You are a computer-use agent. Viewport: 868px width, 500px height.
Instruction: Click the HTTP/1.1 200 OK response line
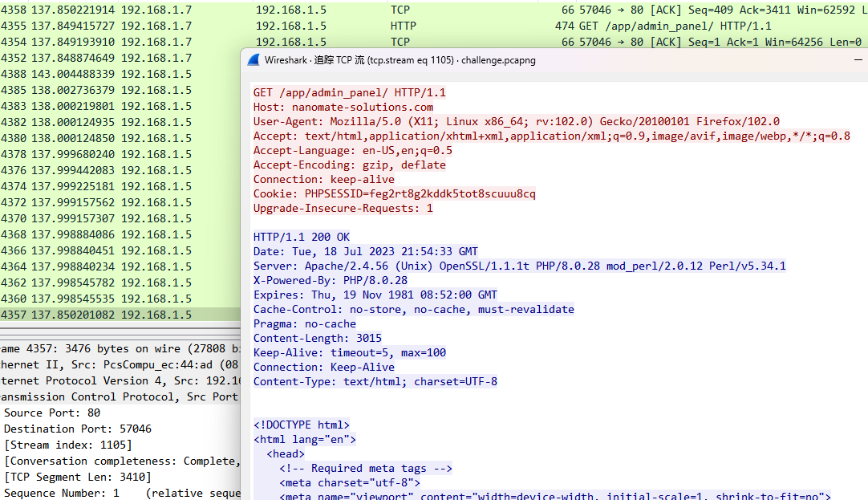click(x=302, y=237)
